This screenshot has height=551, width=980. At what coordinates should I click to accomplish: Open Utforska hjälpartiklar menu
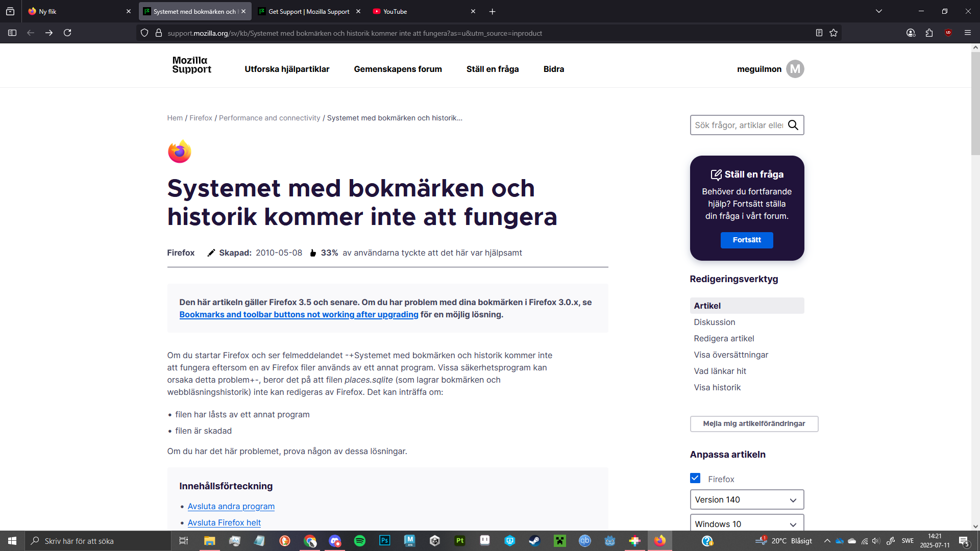(287, 69)
